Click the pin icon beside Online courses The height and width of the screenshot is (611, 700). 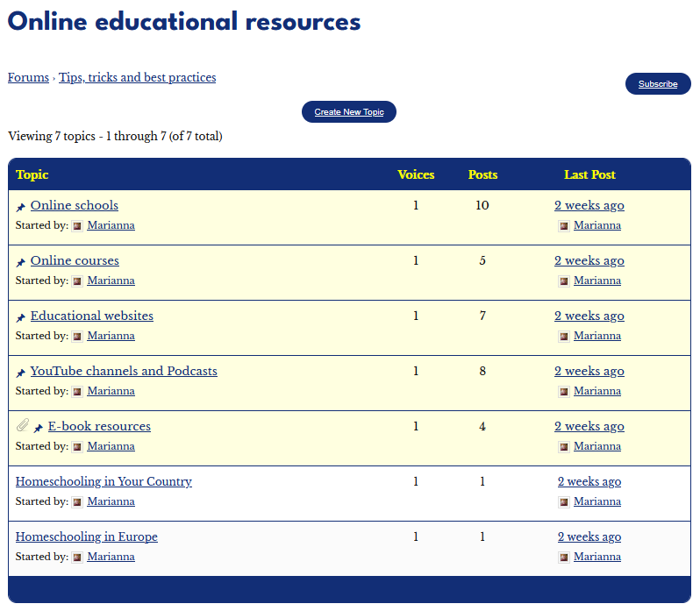click(x=20, y=262)
